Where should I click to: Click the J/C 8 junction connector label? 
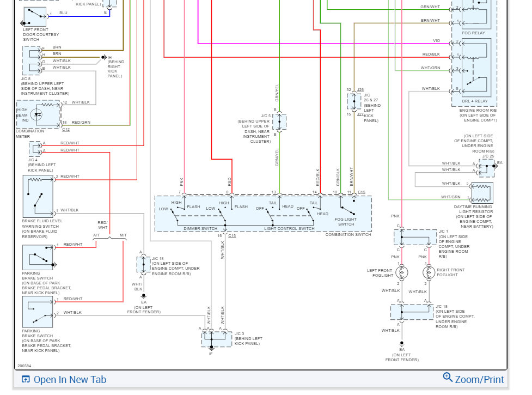(26, 78)
